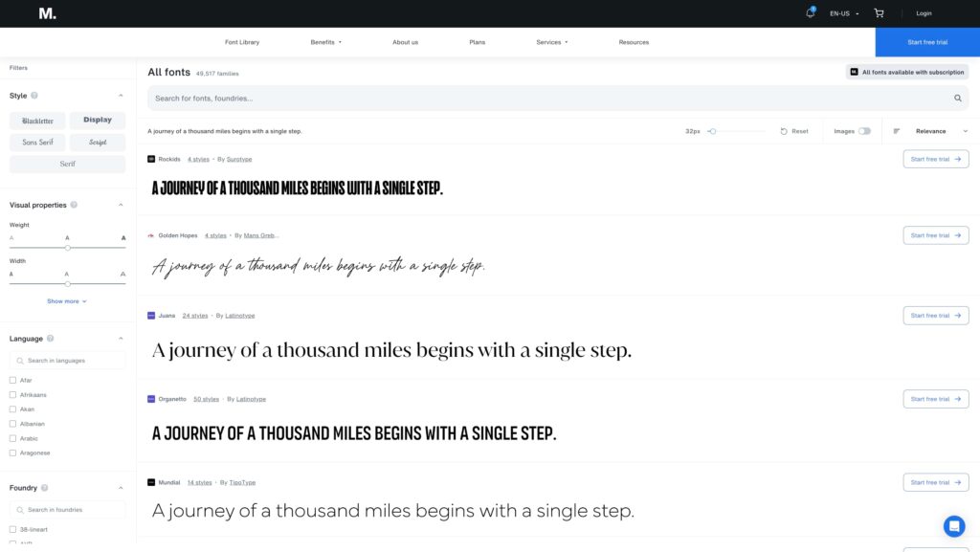Open the shopping cart icon
980x552 pixels.
coord(879,13)
